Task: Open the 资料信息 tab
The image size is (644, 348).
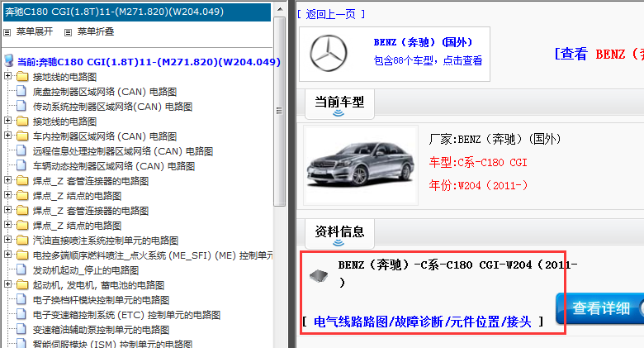Action: coord(339,234)
